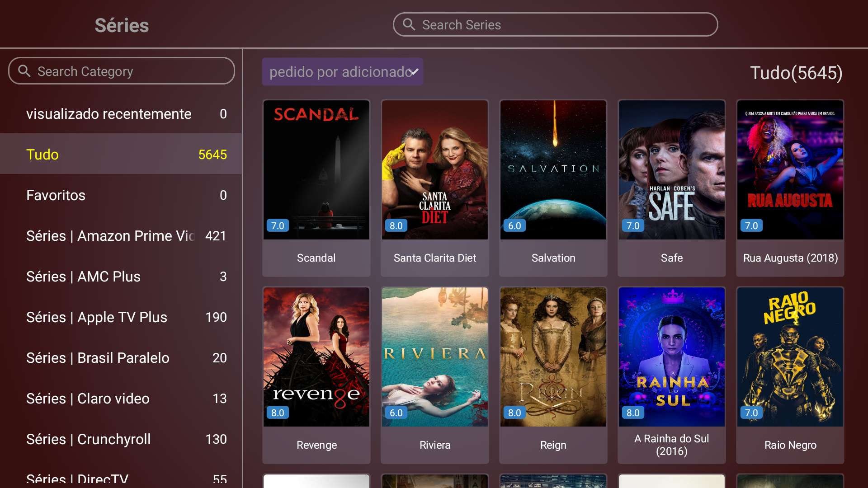Open the Safe series poster
Image resolution: width=868 pixels, height=488 pixels.
click(672, 170)
